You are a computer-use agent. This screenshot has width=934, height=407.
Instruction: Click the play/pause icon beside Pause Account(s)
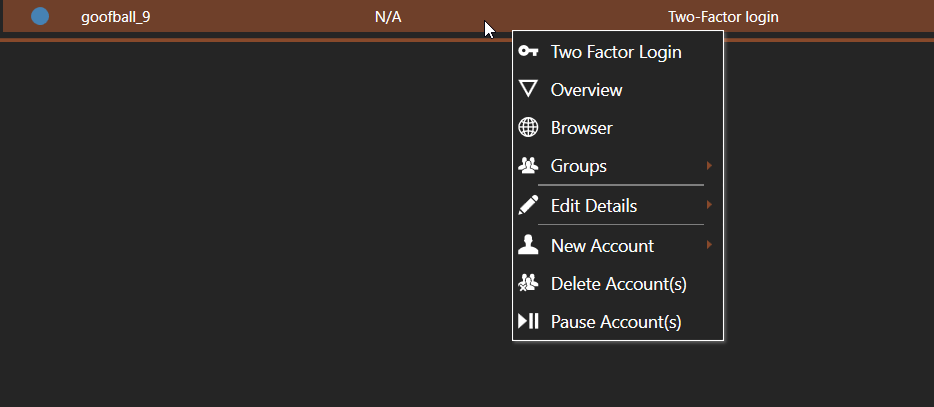pyautogui.click(x=528, y=321)
